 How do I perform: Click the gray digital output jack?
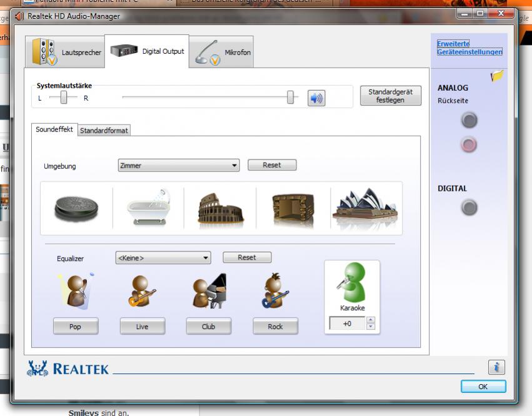pyautogui.click(x=469, y=208)
